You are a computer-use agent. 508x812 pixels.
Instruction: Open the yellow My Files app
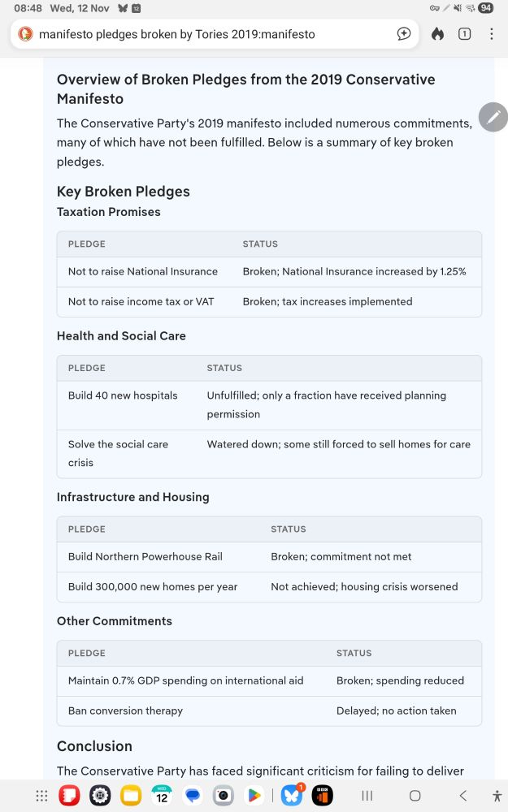pyautogui.click(x=131, y=796)
